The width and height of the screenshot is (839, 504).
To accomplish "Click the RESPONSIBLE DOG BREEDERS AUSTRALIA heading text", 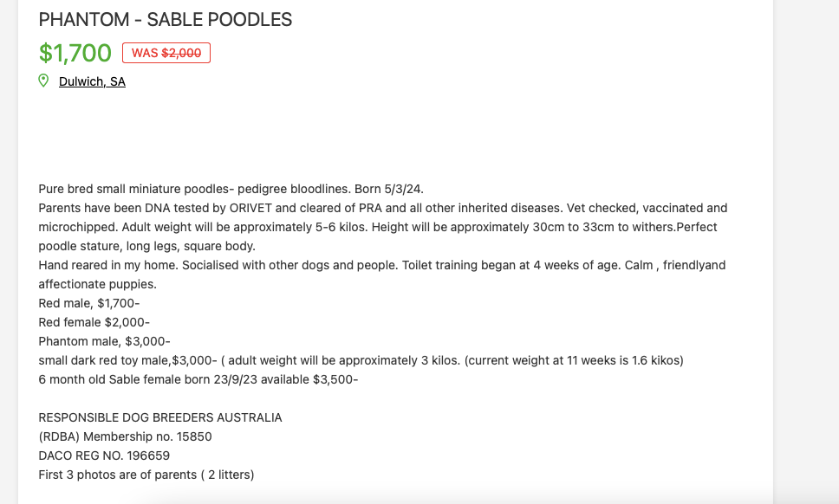I will coord(160,418).
